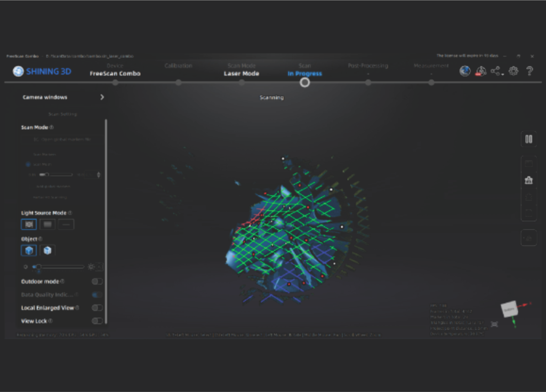Select the cross laser lines light source
The width and height of the screenshot is (546, 392).
29,225
